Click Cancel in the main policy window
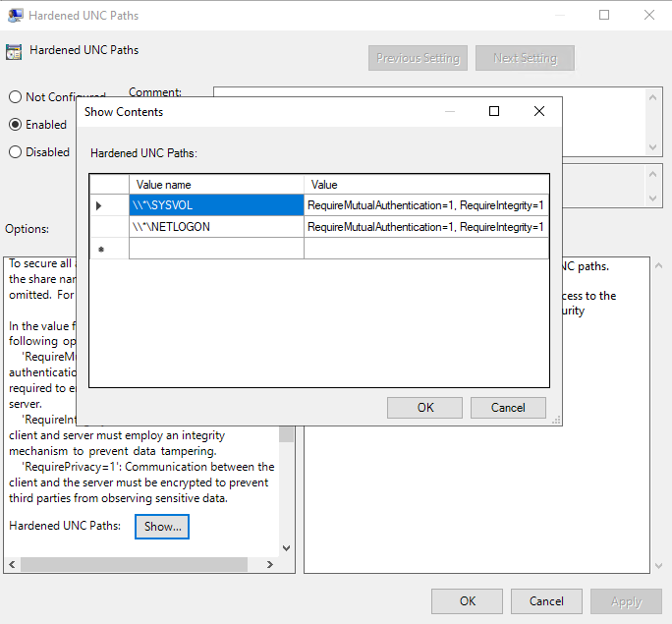 pos(546,601)
